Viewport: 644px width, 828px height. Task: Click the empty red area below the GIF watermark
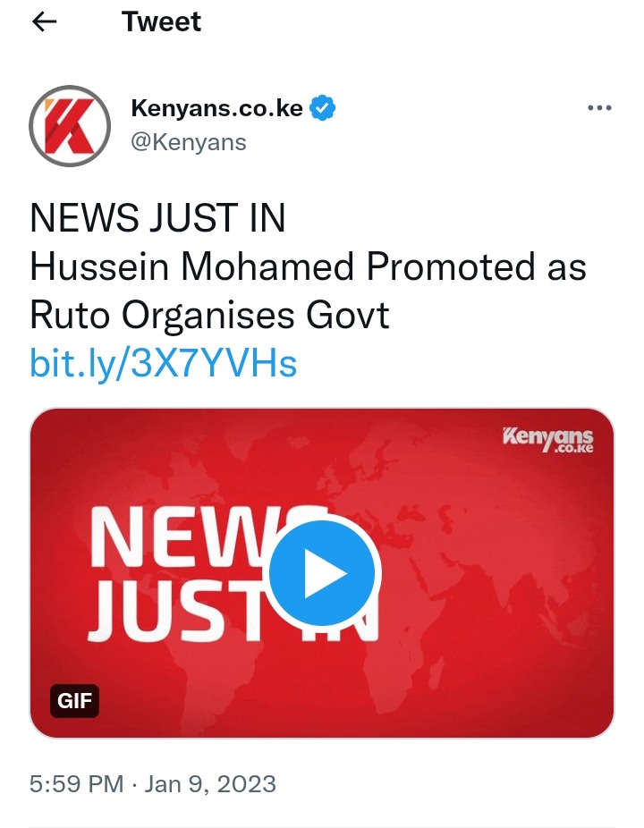(549, 528)
